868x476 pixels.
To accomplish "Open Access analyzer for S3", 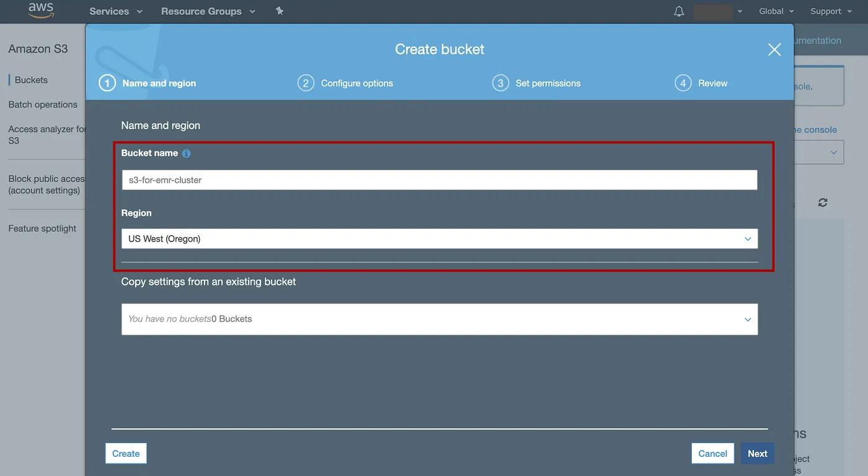I will click(x=46, y=135).
